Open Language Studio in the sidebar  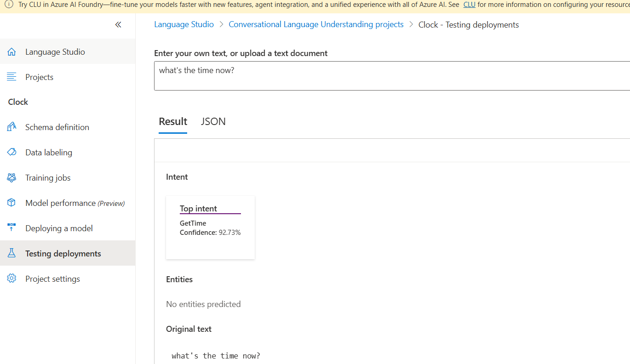68,52
